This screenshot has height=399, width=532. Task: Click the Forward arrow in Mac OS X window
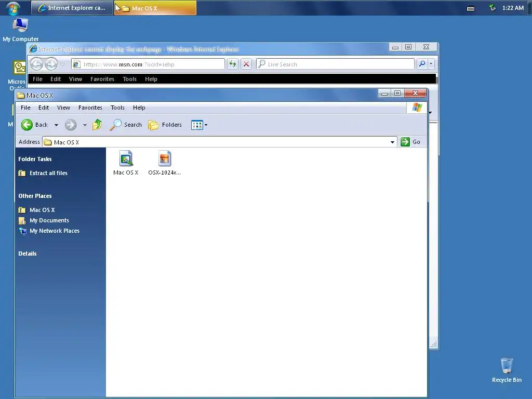71,125
